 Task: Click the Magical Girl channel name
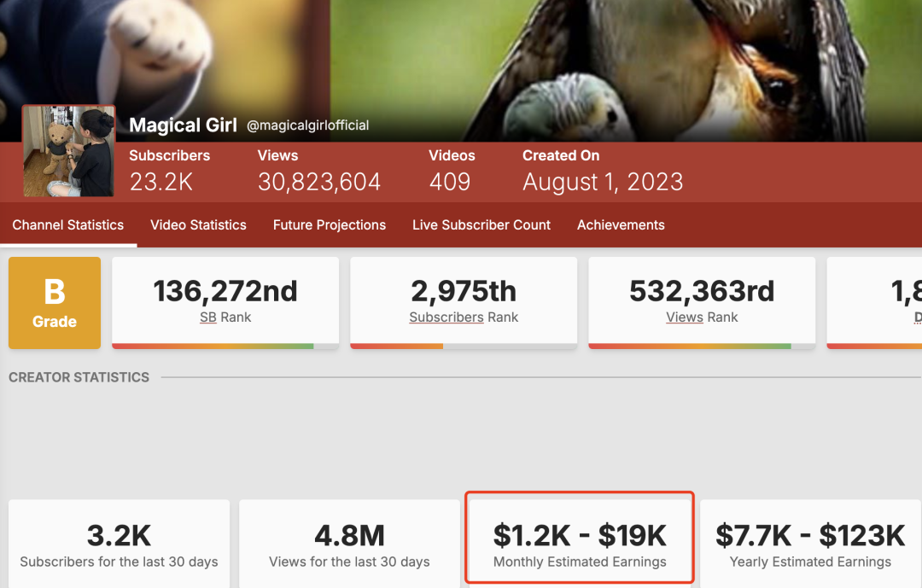(x=183, y=125)
